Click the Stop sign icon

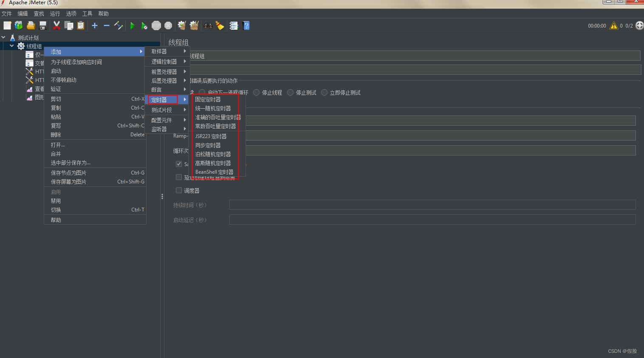point(156,25)
